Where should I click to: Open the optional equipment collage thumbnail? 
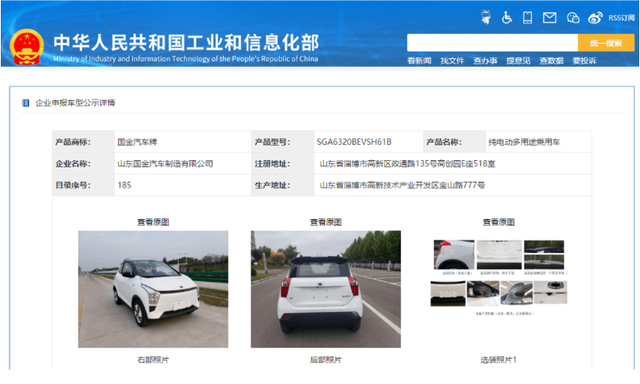(x=499, y=277)
